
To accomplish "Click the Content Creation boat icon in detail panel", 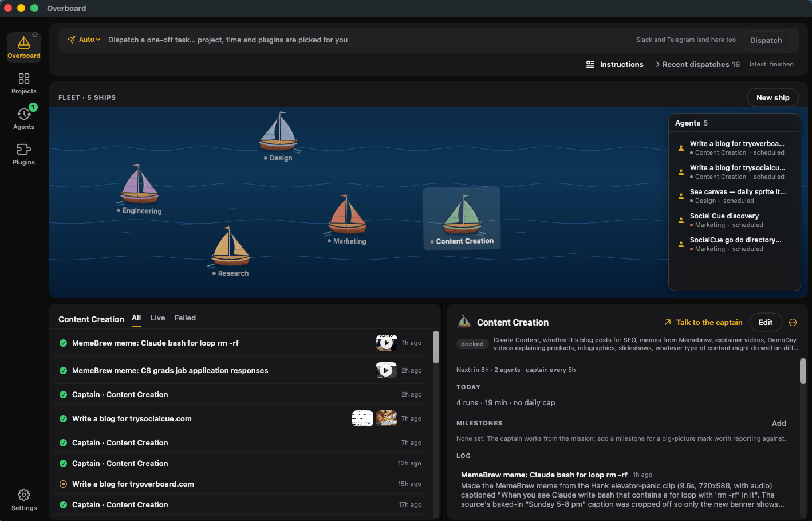I will [x=464, y=322].
